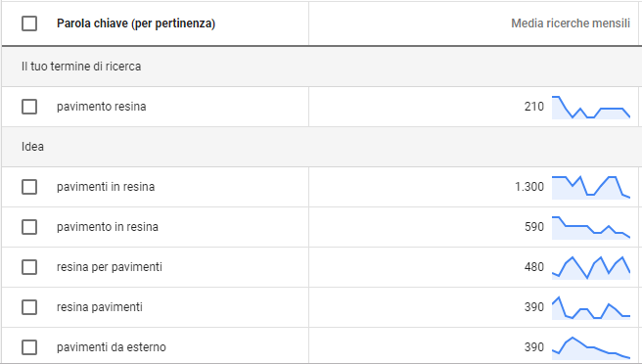642x364 pixels.
Task: Open the 'resina pavimenti' trend sparkline
Action: 591,308
